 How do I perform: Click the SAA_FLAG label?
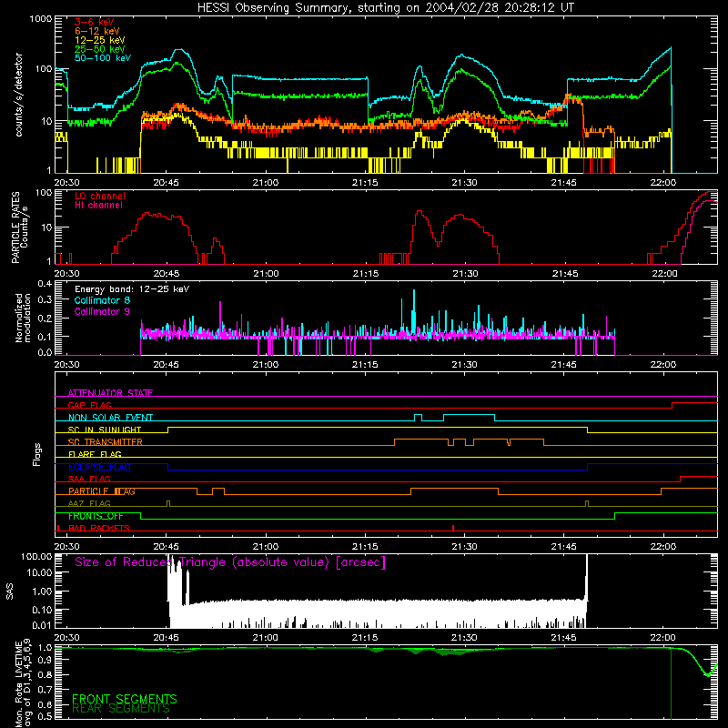click(x=89, y=479)
